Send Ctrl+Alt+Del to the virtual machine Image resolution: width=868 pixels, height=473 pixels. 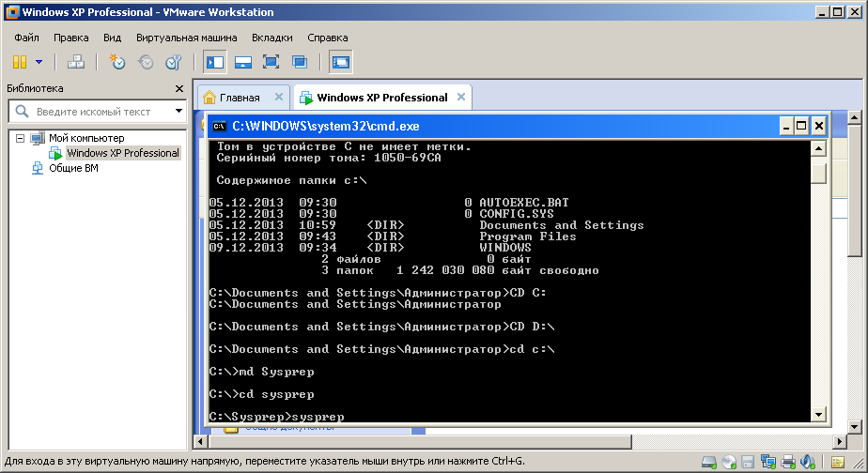(76, 62)
